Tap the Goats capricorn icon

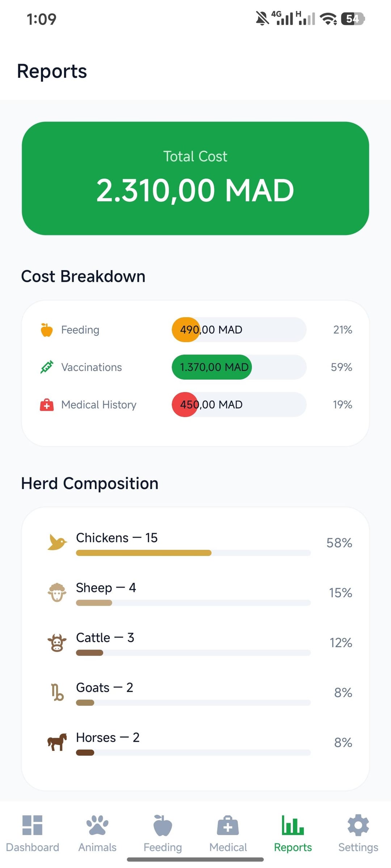pos(57,692)
